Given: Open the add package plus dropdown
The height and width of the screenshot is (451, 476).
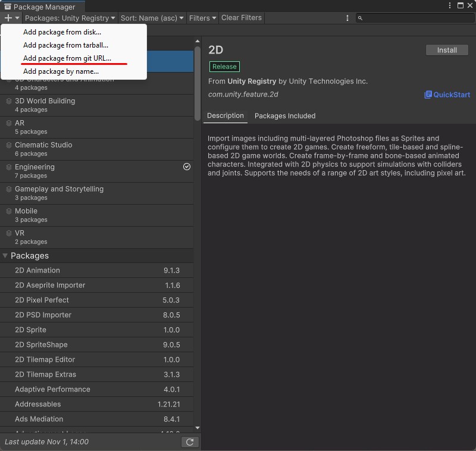Looking at the screenshot, I should 11,18.
